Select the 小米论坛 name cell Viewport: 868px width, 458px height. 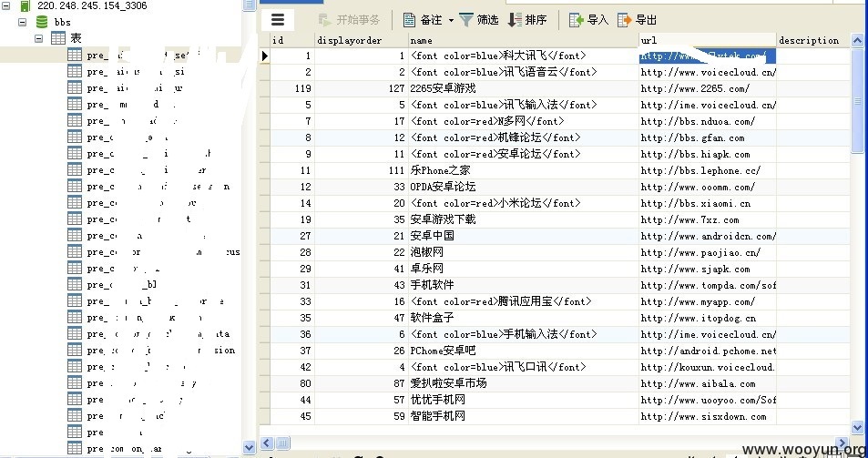523,203
